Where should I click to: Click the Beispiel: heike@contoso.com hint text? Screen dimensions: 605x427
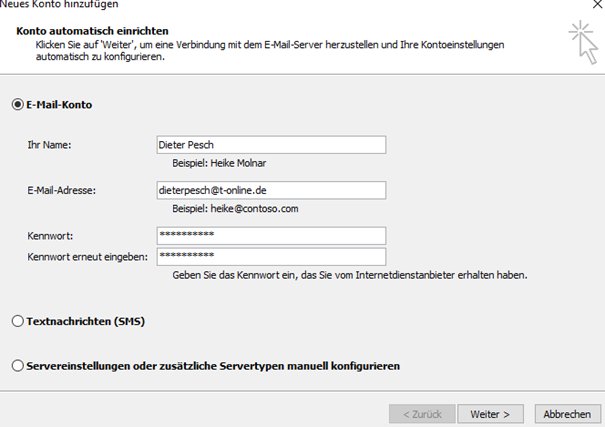[235, 209]
